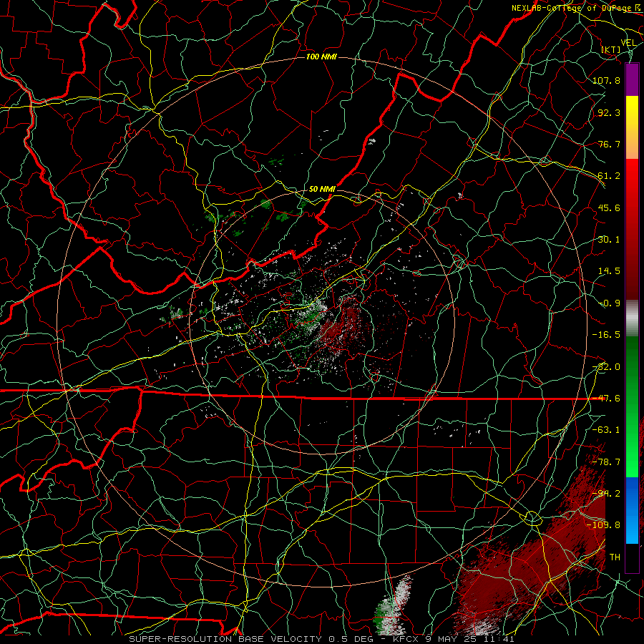Viewport: 644px width, 644px height.
Task: Click the VEL label above the color scale
Action: (628, 43)
